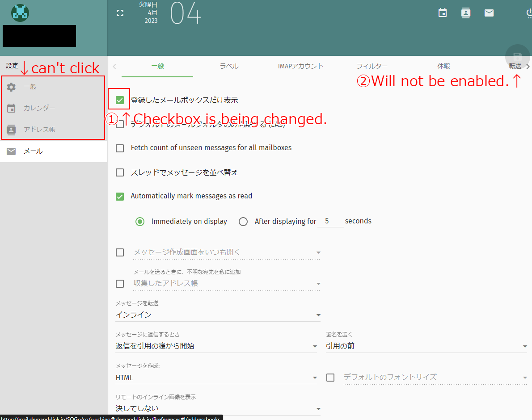Select メール in the settings sidebar

pyautogui.click(x=33, y=151)
